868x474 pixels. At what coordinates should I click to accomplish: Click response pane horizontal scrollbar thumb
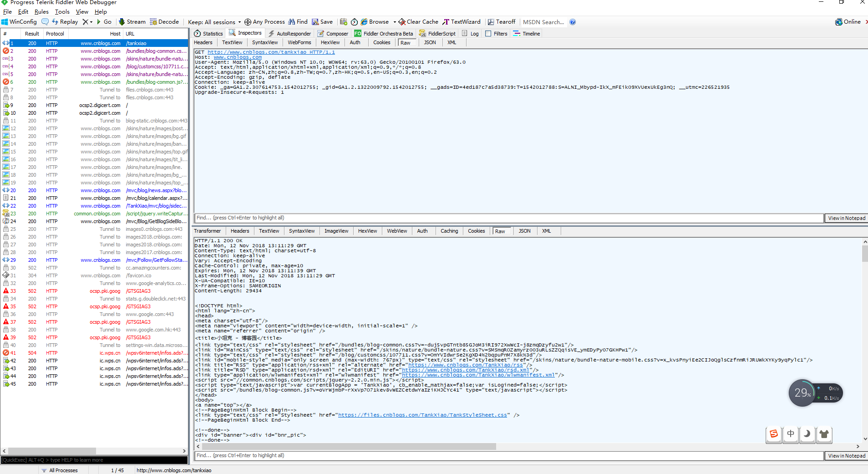click(349, 447)
